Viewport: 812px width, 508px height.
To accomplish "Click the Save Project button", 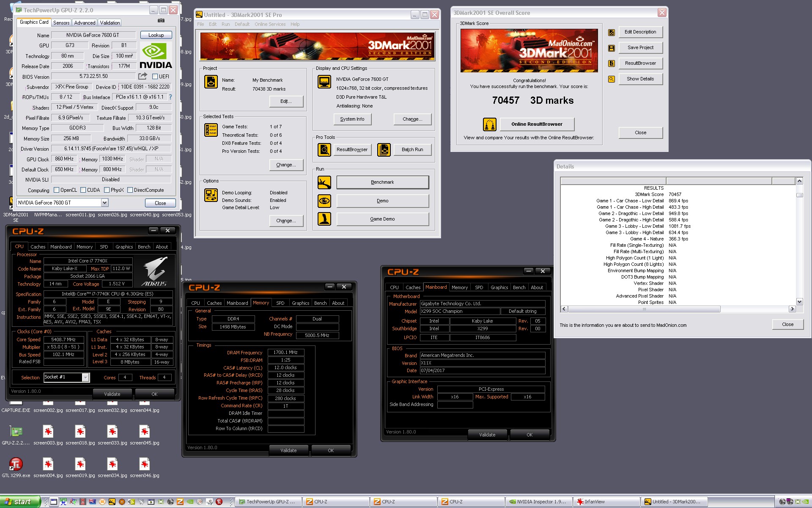I will 640,48.
